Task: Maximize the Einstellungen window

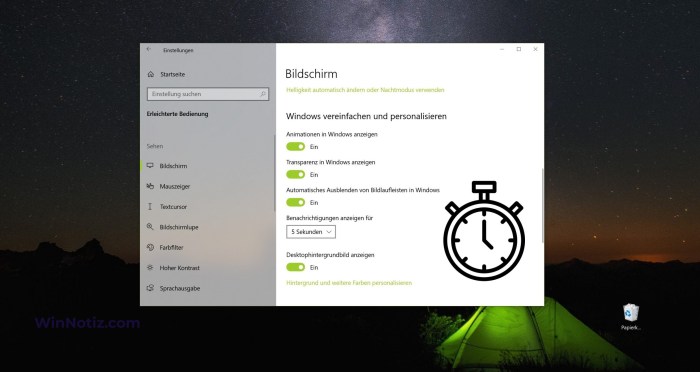Action: 519,49
